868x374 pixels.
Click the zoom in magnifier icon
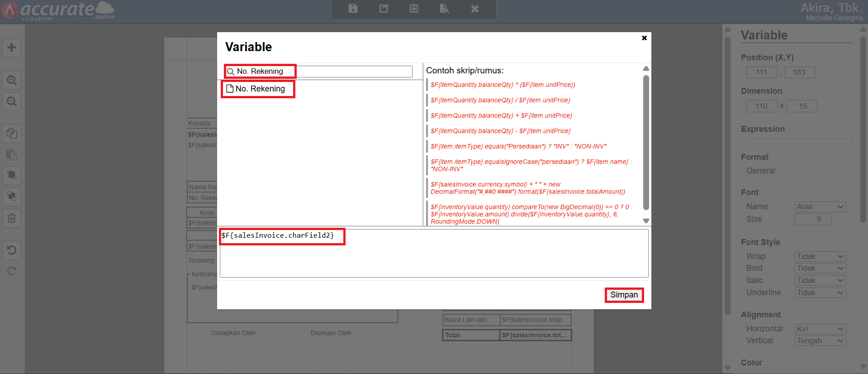coord(12,81)
